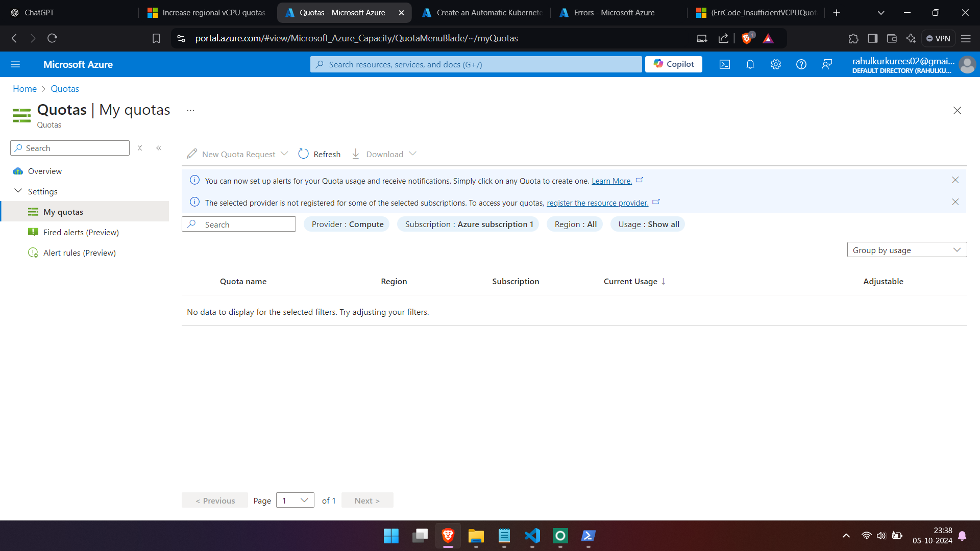
Task: Collapse the Settings tree section
Action: tap(18, 191)
